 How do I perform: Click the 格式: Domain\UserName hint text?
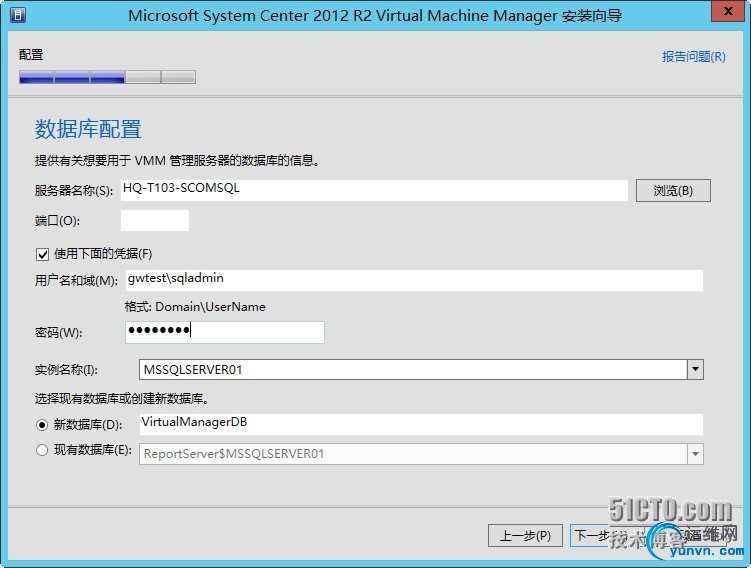pyautogui.click(x=195, y=307)
